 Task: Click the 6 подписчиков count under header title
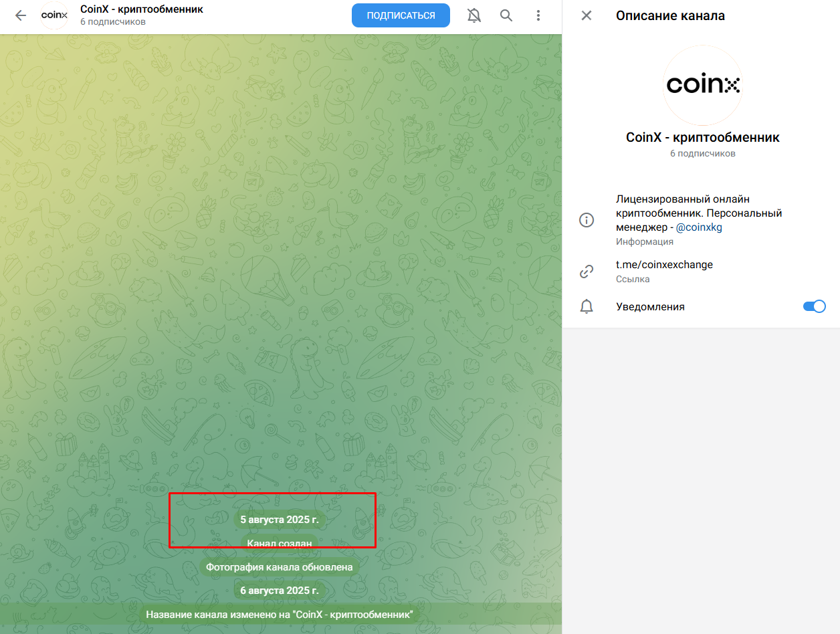pos(112,22)
